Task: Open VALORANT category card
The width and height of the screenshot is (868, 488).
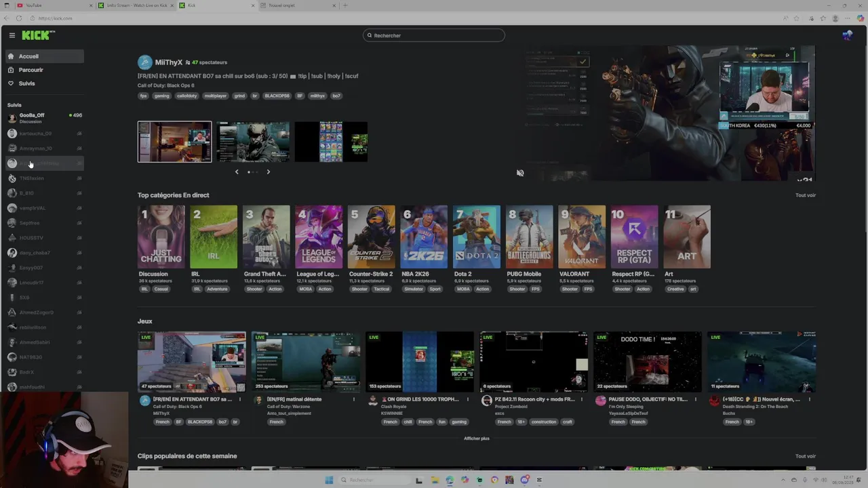Action: pyautogui.click(x=582, y=237)
